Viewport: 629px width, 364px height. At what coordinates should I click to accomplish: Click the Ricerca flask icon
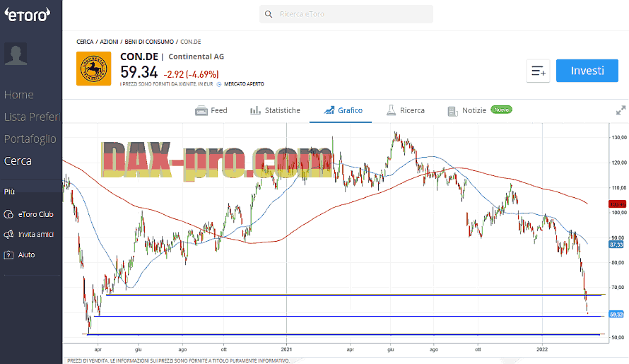click(391, 110)
